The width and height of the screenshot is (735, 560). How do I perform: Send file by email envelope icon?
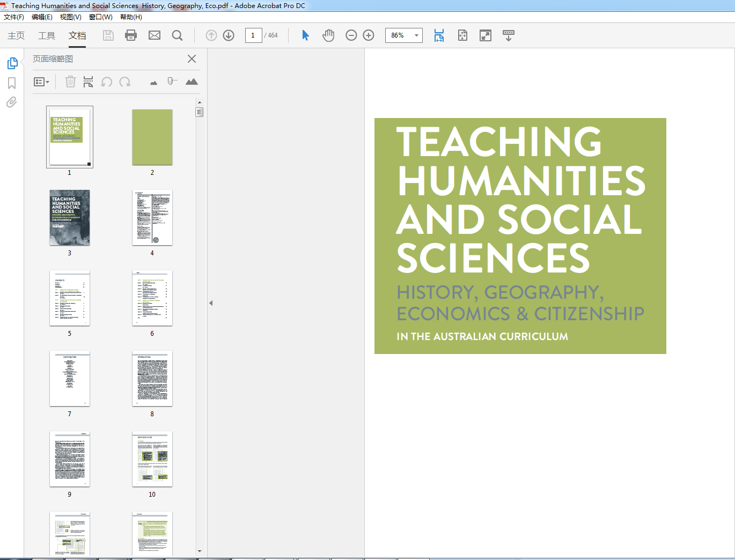tap(155, 35)
